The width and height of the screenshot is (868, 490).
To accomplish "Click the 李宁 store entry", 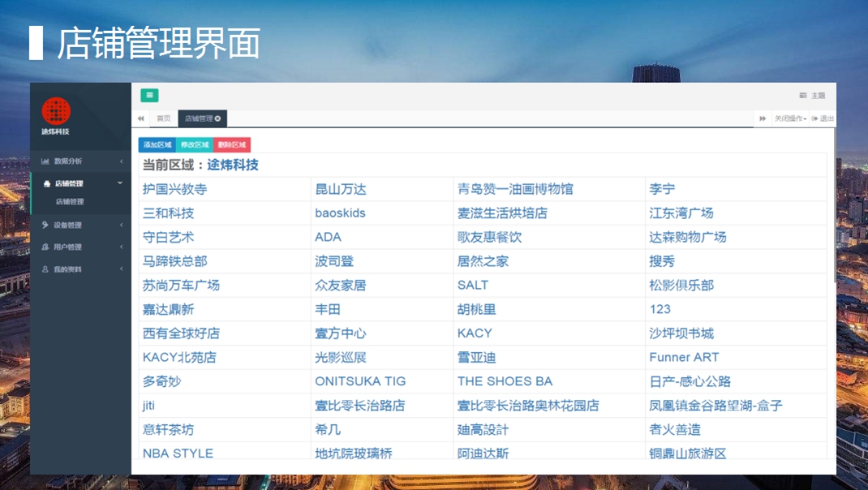I will click(x=662, y=189).
